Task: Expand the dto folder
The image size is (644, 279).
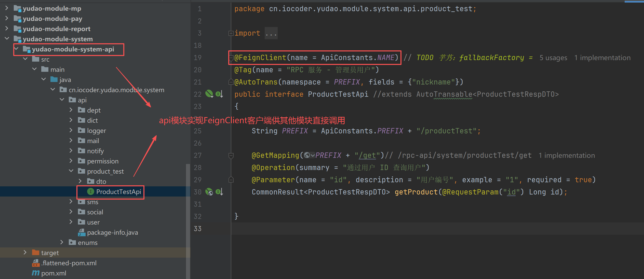Action: [x=80, y=181]
